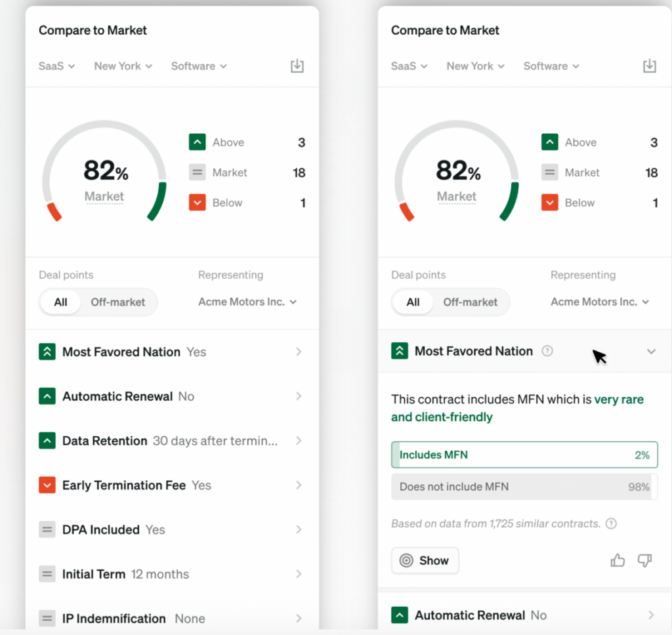Click the download icon in right panel
The width and height of the screenshot is (672, 635).
click(649, 66)
